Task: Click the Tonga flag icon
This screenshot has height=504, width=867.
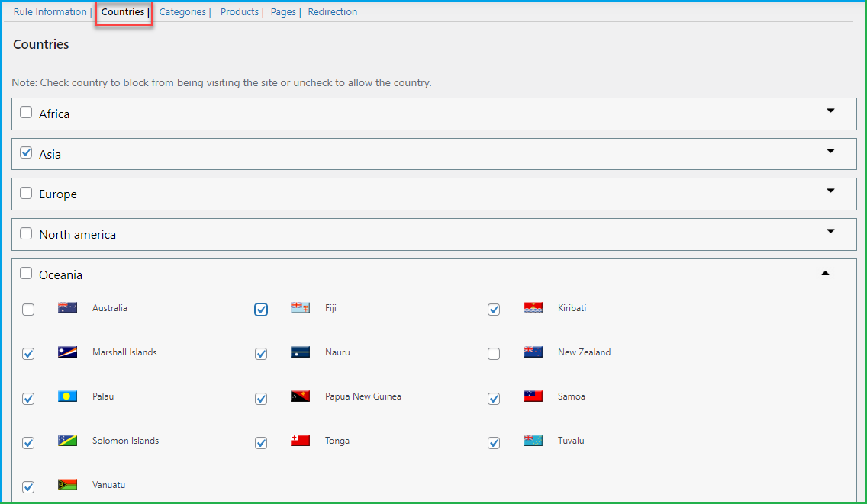Action: (300, 441)
